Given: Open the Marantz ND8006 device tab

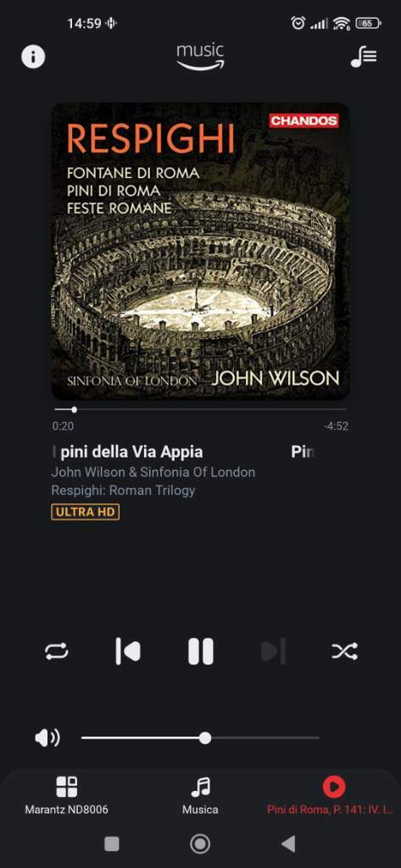Looking at the screenshot, I should 66,797.
